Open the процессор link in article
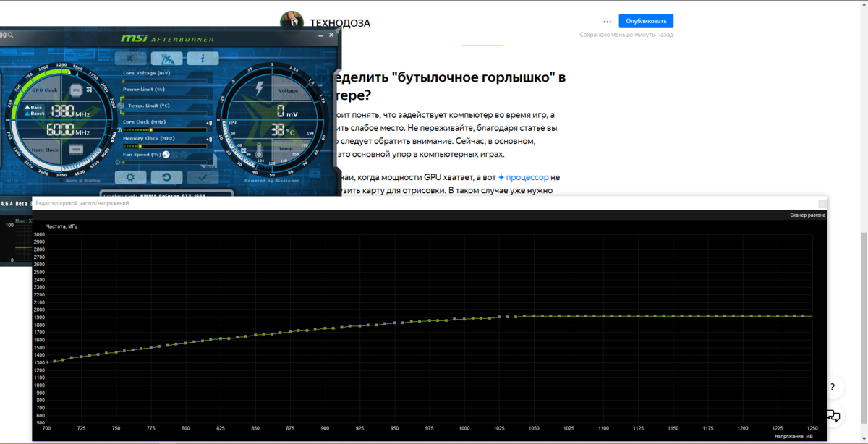868x444 pixels. pos(527,176)
